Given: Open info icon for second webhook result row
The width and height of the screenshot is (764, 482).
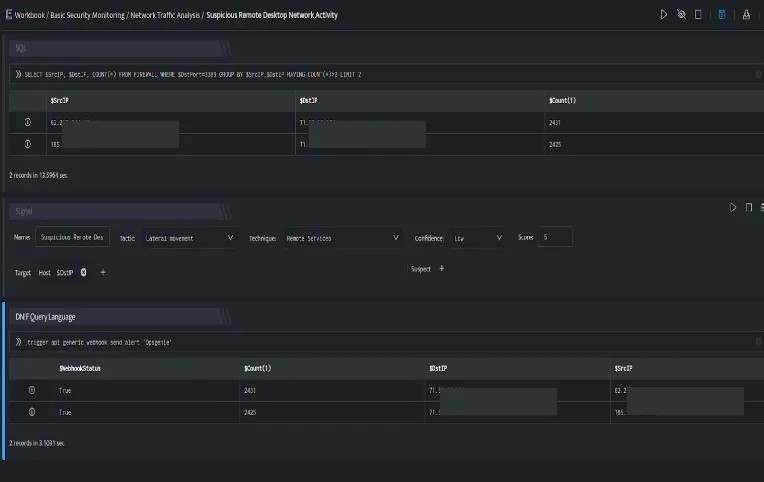Looking at the screenshot, I should pos(32,412).
